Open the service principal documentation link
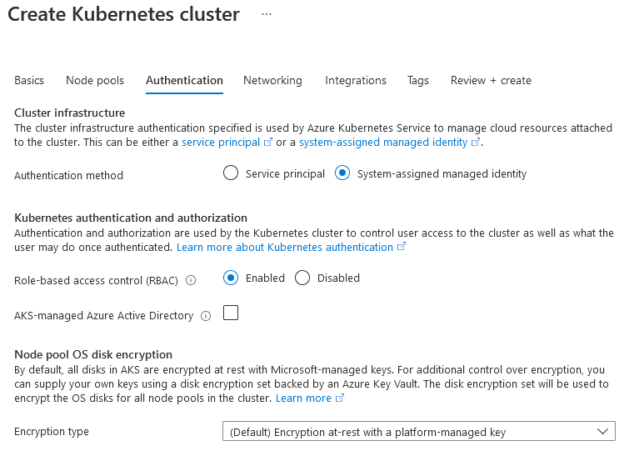624x451 pixels. (221, 142)
